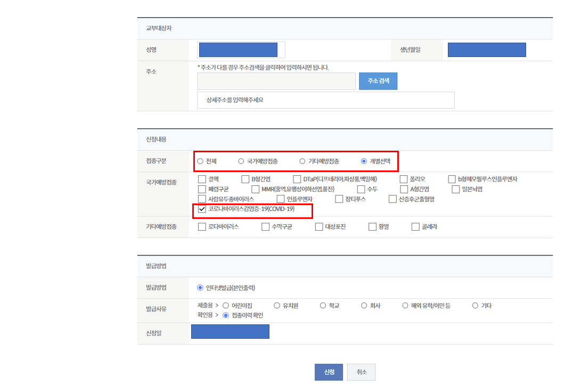The image size is (565, 392).
Task: Tick the DTaP vaccine checkbox
Action: (x=297, y=179)
